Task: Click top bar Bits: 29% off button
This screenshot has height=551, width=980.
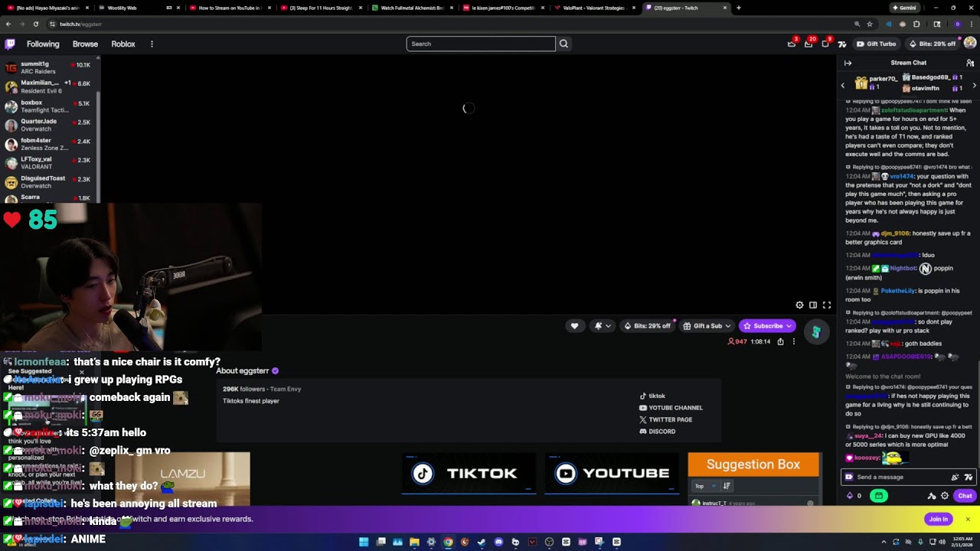Action: [x=932, y=44]
